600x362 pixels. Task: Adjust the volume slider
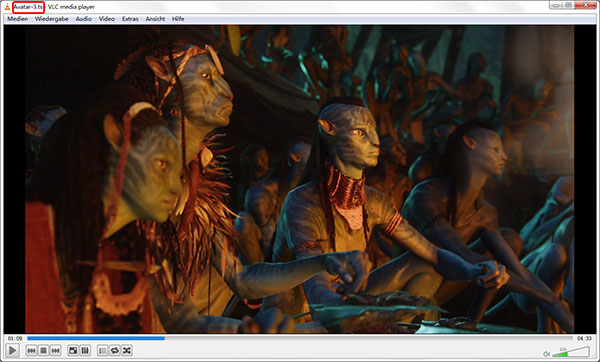571,352
